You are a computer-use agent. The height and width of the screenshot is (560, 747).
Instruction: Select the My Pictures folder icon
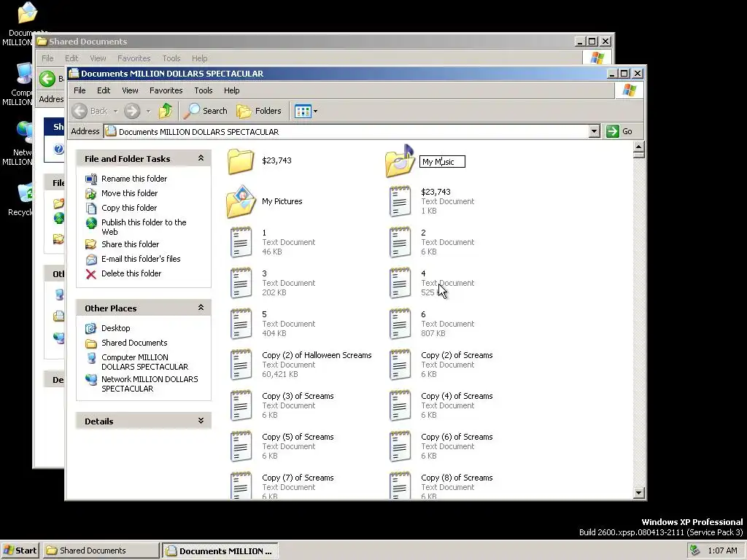(x=241, y=201)
